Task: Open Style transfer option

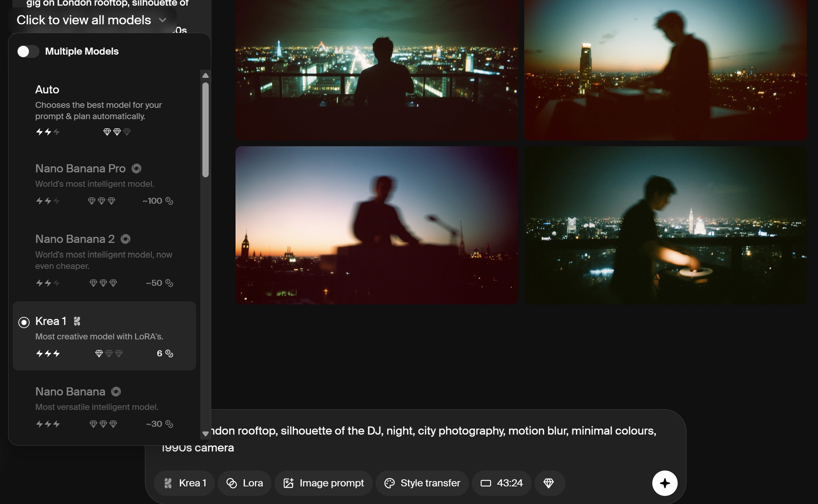Action: click(x=422, y=483)
